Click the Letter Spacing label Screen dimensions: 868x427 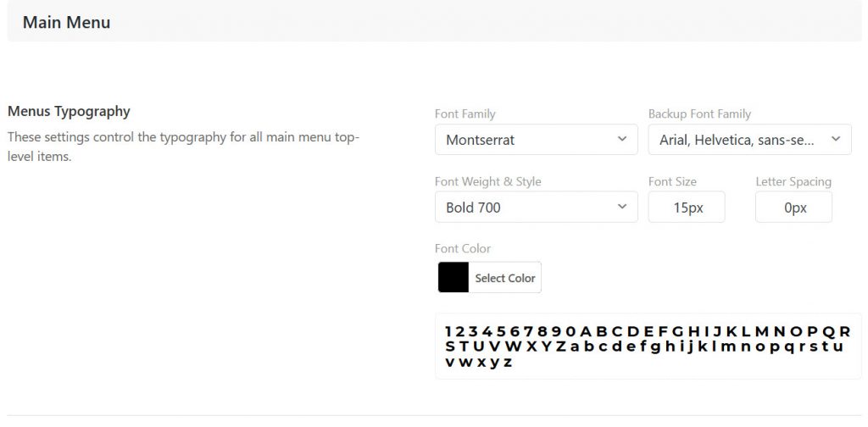pyautogui.click(x=793, y=181)
